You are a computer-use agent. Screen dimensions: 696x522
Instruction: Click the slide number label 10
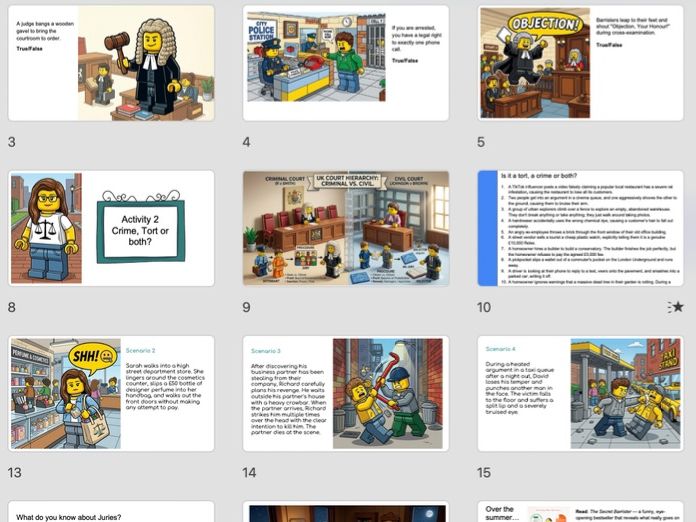(484, 307)
